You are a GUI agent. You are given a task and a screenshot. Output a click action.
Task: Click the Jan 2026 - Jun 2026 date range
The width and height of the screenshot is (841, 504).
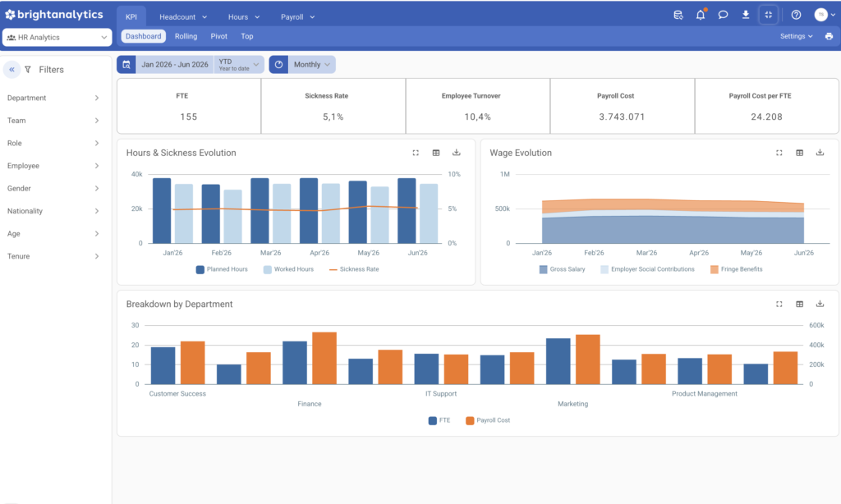(175, 65)
